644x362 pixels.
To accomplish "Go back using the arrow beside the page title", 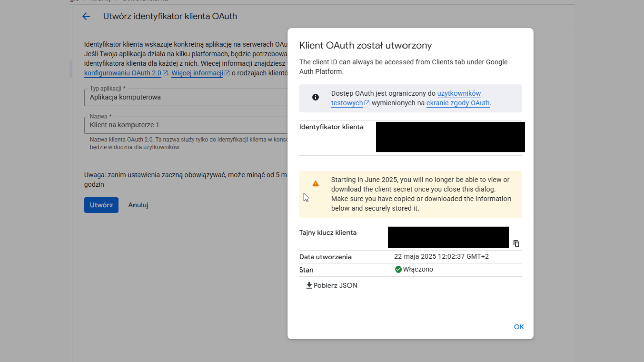I will [86, 16].
